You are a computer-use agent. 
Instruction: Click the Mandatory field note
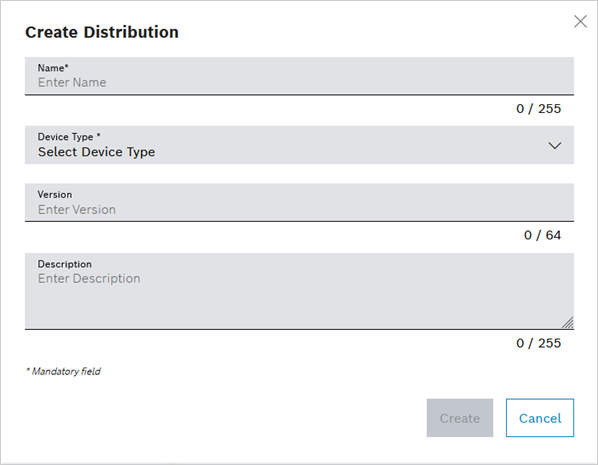tap(63, 371)
